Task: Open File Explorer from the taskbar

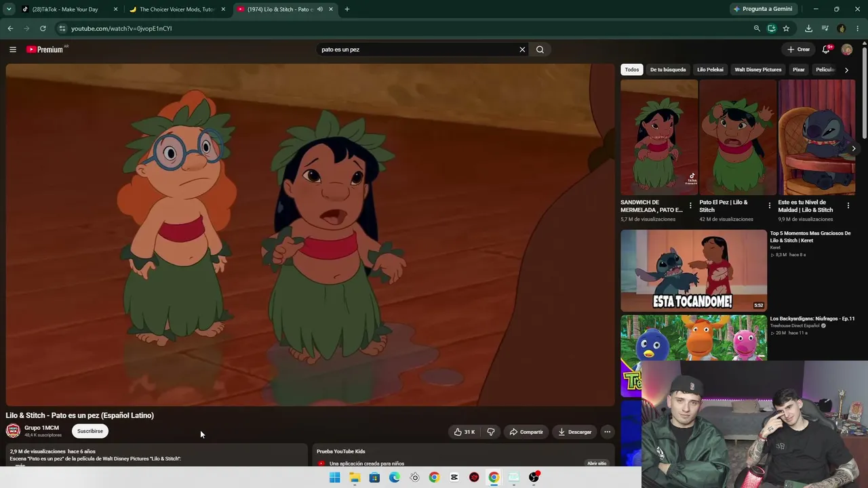Action: (355, 477)
